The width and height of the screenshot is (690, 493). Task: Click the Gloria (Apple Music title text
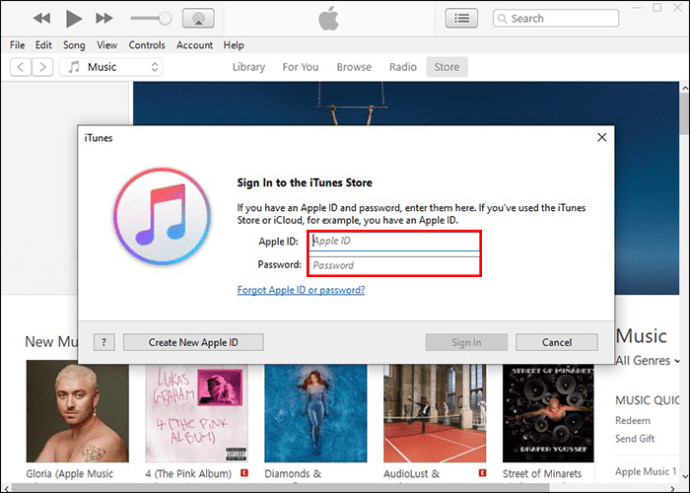(70, 474)
